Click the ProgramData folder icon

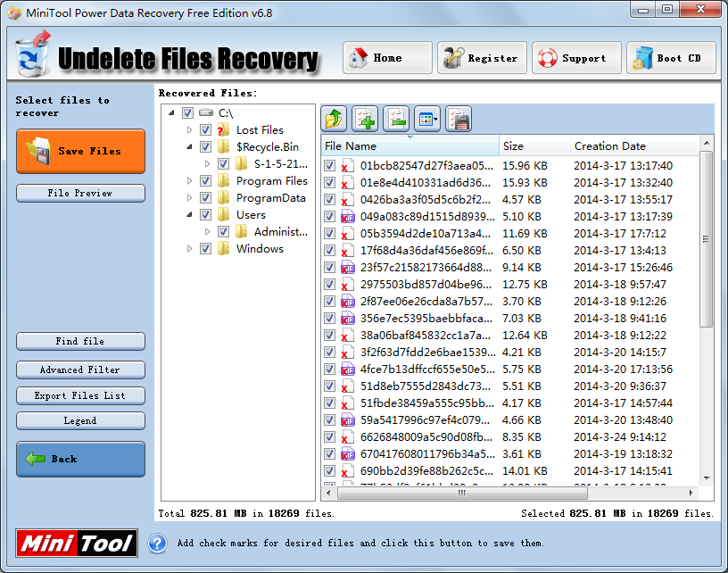pos(223,198)
